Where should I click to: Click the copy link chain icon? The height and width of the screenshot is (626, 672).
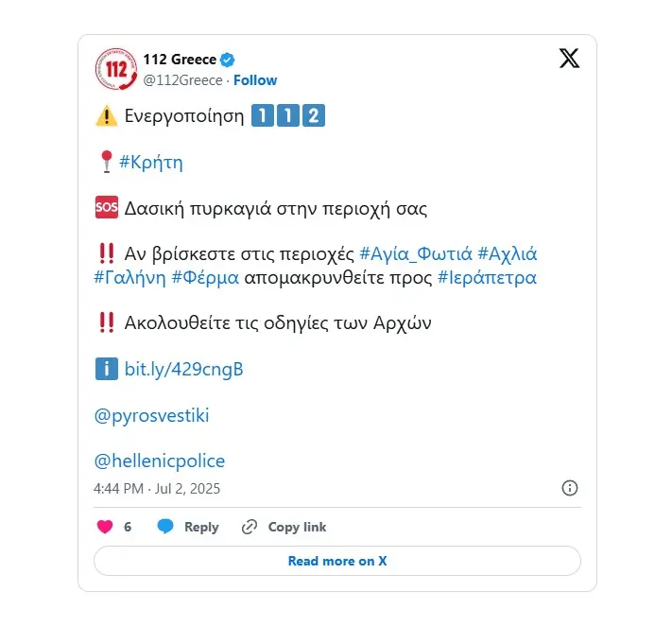(x=250, y=527)
